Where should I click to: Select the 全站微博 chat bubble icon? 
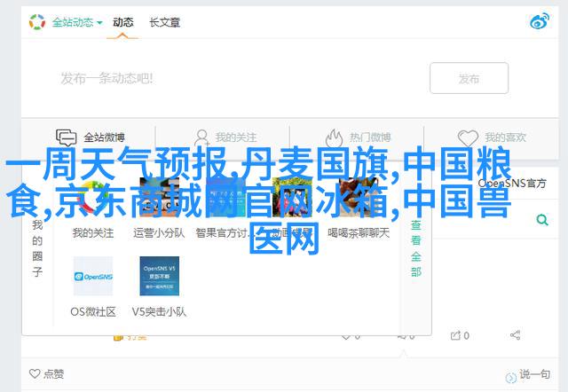(x=67, y=137)
